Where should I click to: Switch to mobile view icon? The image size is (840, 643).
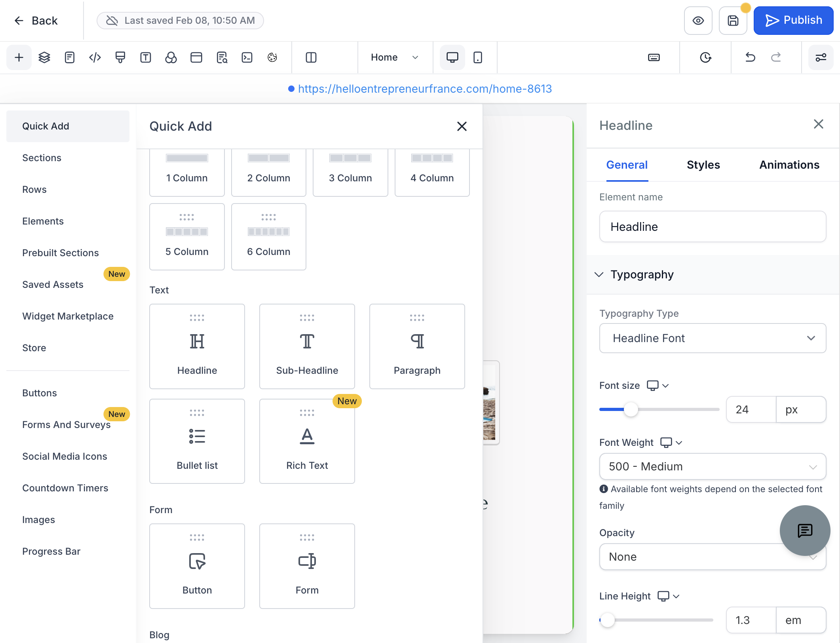click(478, 57)
